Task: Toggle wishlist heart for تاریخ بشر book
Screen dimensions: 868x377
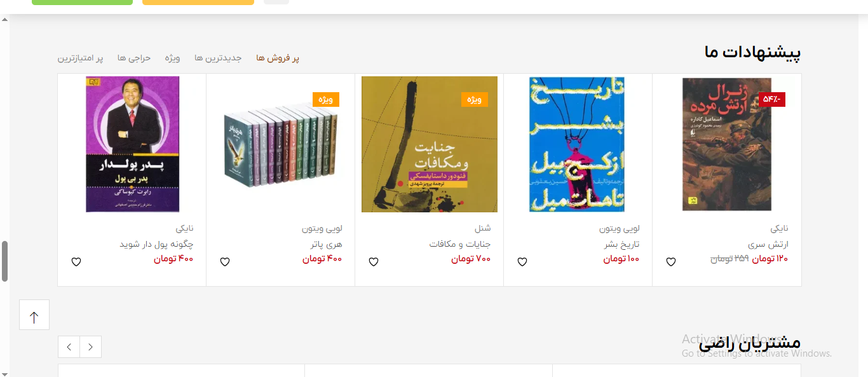Action: click(522, 262)
